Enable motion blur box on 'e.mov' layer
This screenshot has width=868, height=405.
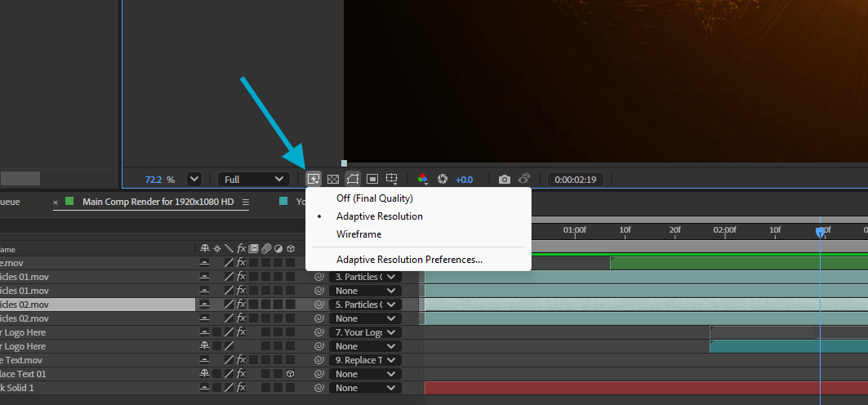(265, 263)
